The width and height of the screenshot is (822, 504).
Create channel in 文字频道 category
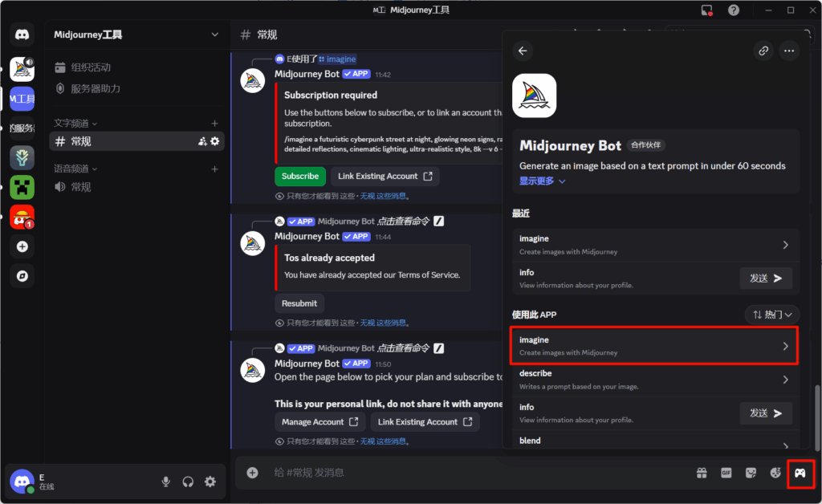(x=214, y=123)
